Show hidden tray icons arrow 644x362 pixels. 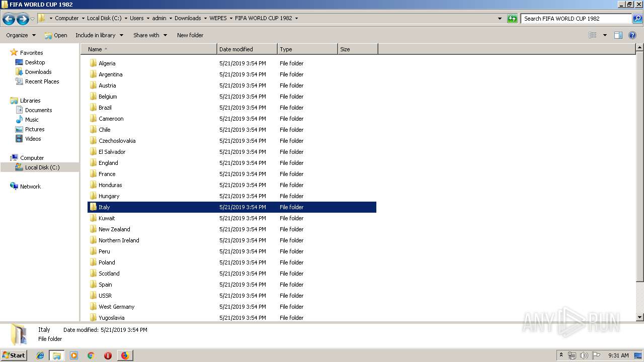pyautogui.click(x=561, y=355)
